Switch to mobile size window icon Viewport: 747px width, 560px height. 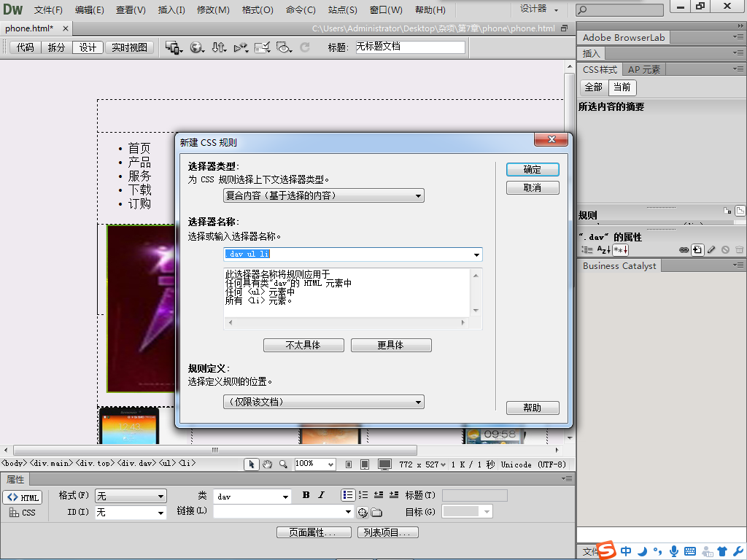click(349, 464)
